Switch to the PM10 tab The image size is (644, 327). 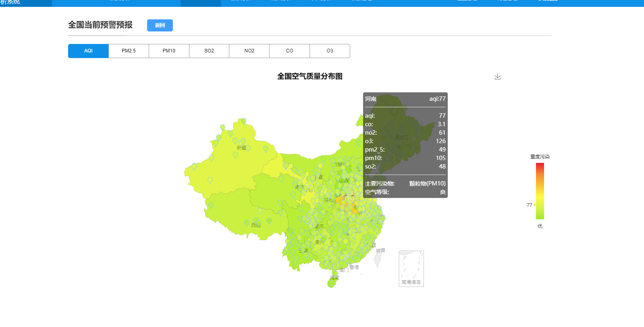169,51
